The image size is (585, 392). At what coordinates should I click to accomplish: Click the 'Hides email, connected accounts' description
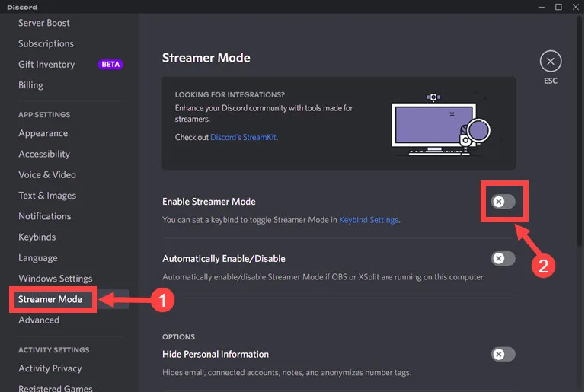287,373
